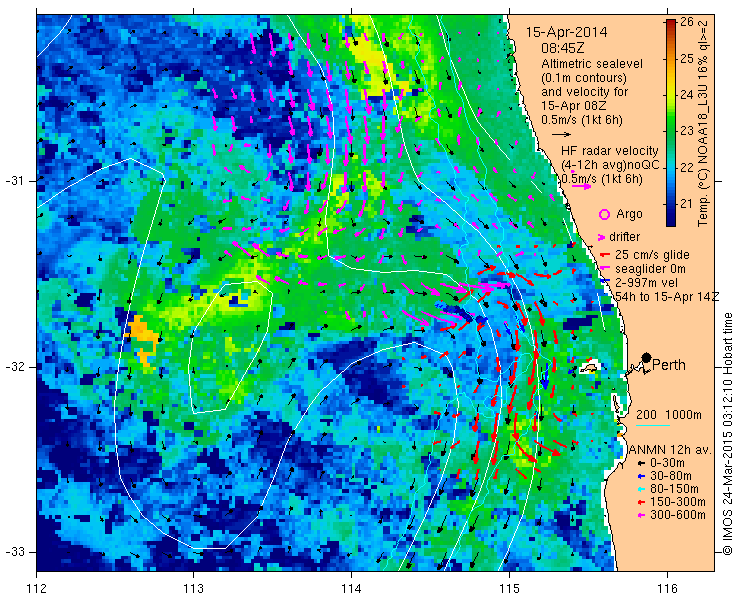Click the black Perth city dot

tap(647, 357)
